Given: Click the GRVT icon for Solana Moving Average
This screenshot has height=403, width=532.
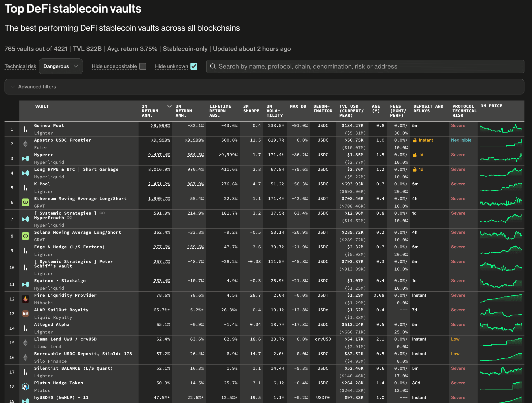Looking at the screenshot, I should [25, 236].
